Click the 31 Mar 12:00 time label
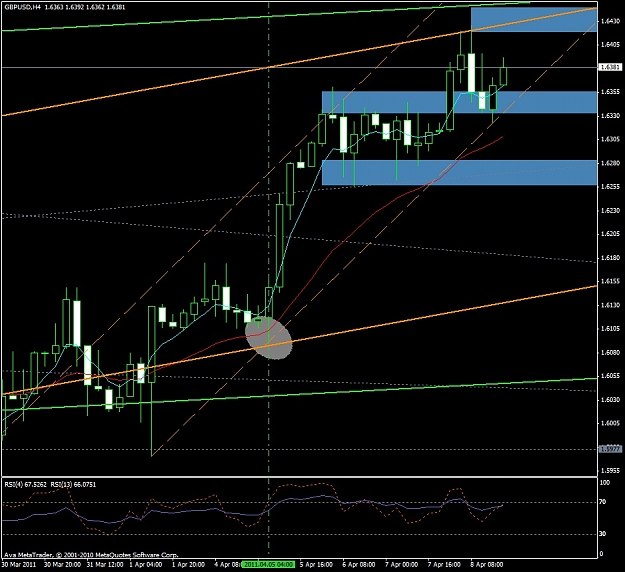This screenshot has height=572, width=625. [105, 565]
